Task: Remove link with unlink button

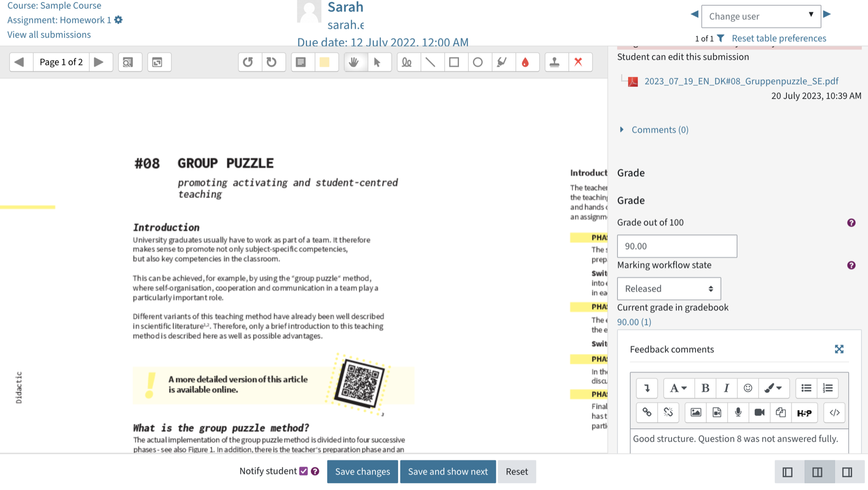Action: 668,412
